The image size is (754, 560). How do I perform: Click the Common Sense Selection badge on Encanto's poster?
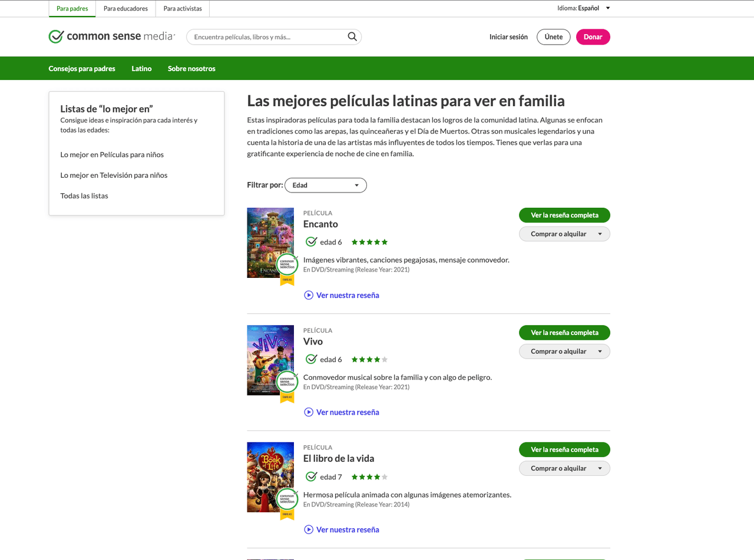tap(287, 264)
